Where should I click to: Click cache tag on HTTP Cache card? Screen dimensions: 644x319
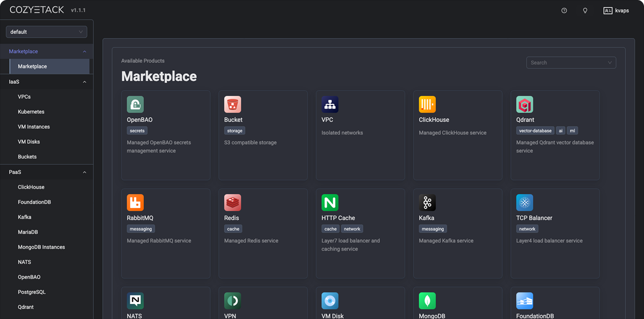(x=330, y=229)
